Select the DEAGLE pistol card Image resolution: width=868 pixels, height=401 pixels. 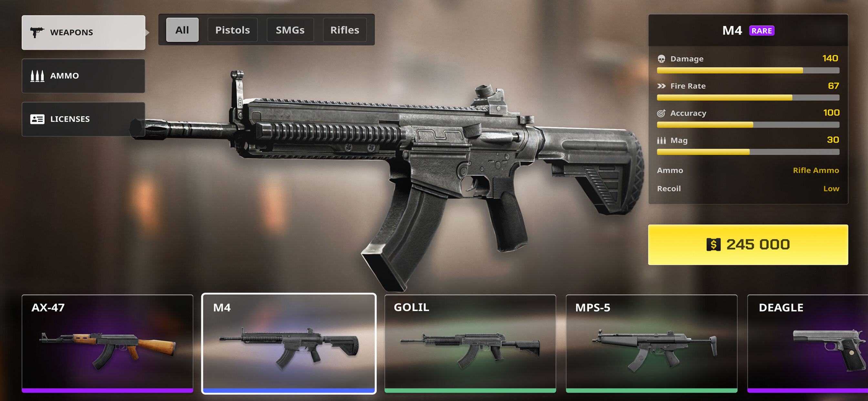point(807,344)
